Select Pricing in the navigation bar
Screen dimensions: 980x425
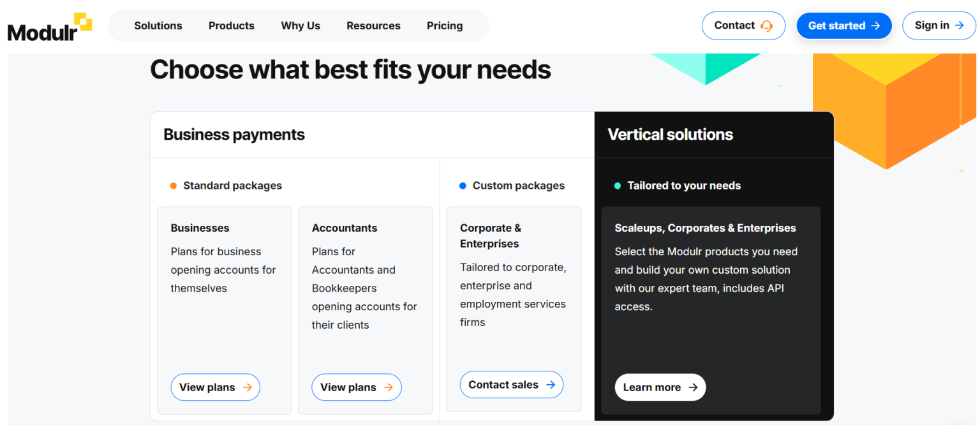[445, 26]
